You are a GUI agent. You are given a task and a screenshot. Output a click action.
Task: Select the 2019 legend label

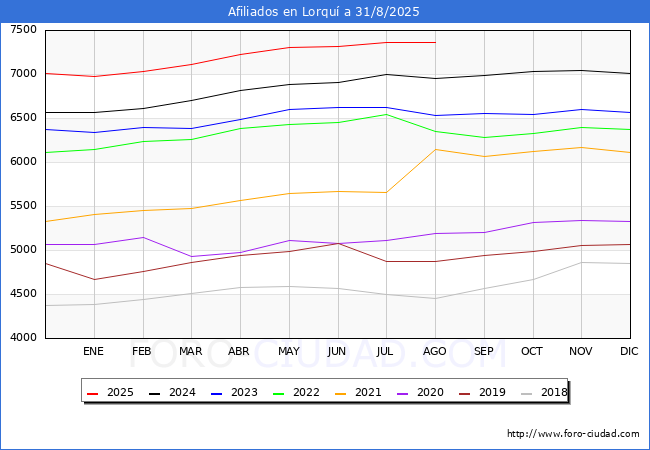click(x=492, y=392)
